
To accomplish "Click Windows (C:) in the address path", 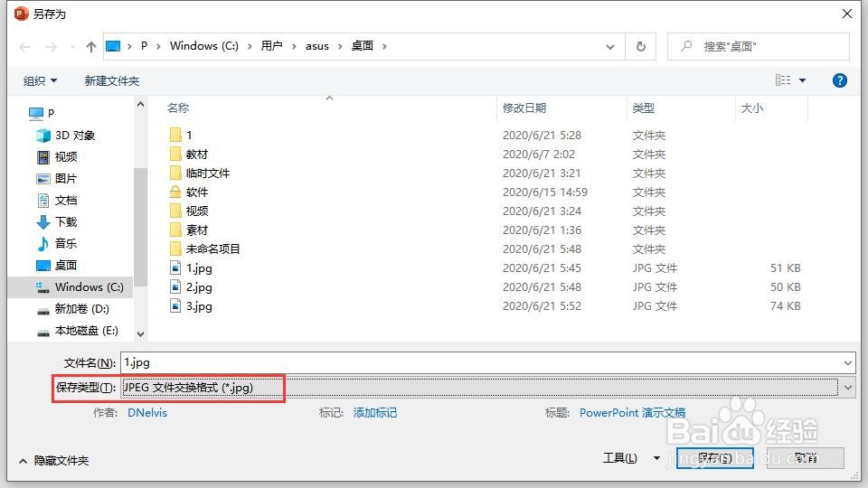I will point(203,46).
